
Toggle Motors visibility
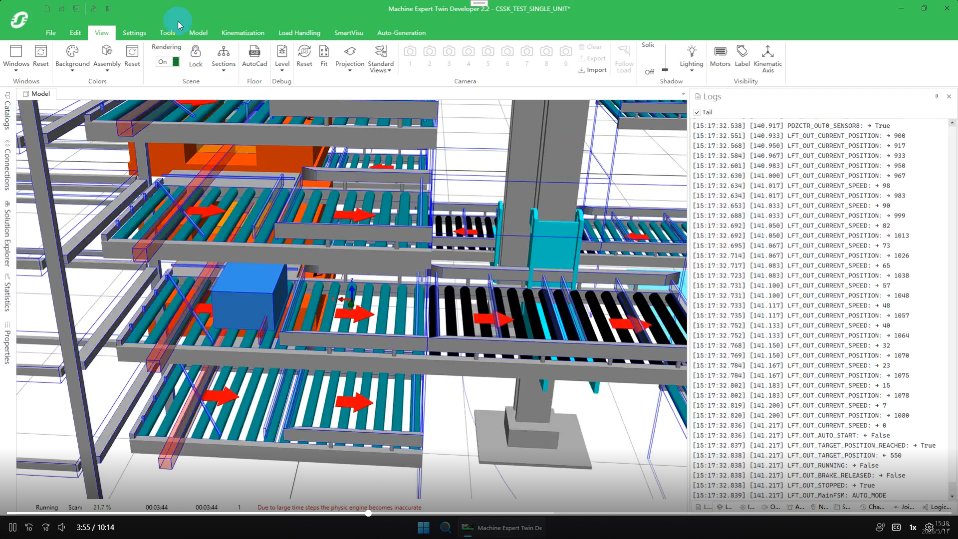tap(720, 55)
